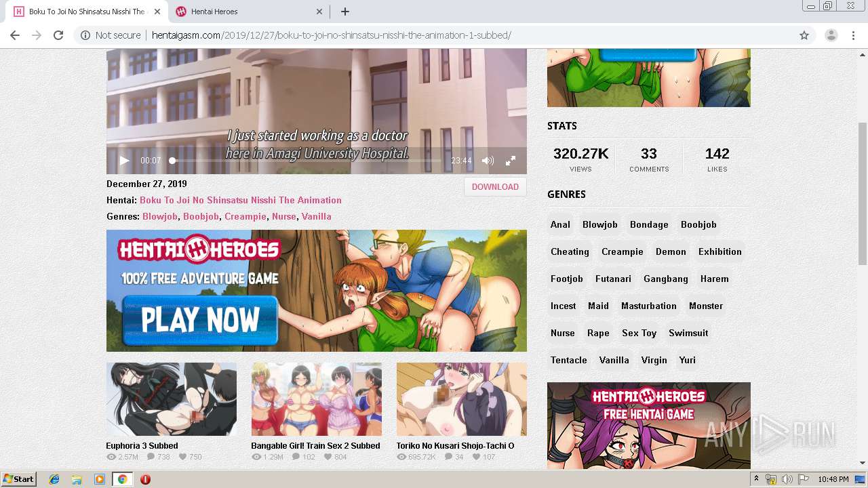
Task: Launch Internet Explorer from the taskbar
Action: (54, 479)
